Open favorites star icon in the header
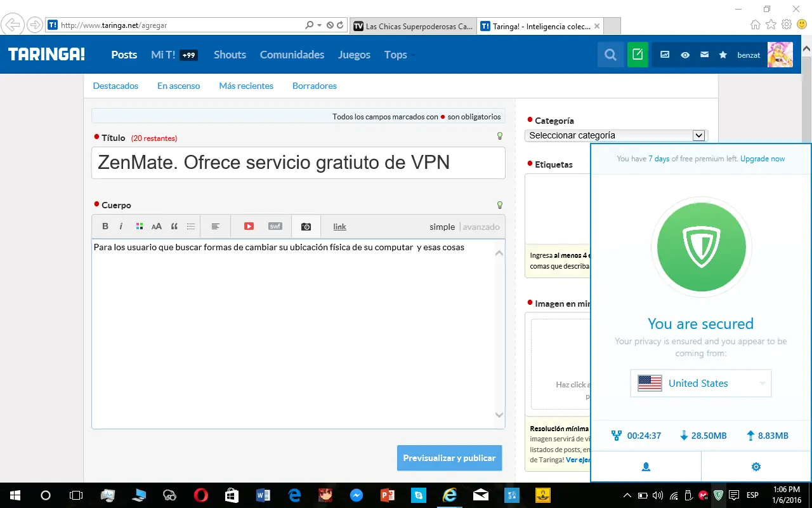 click(x=723, y=55)
